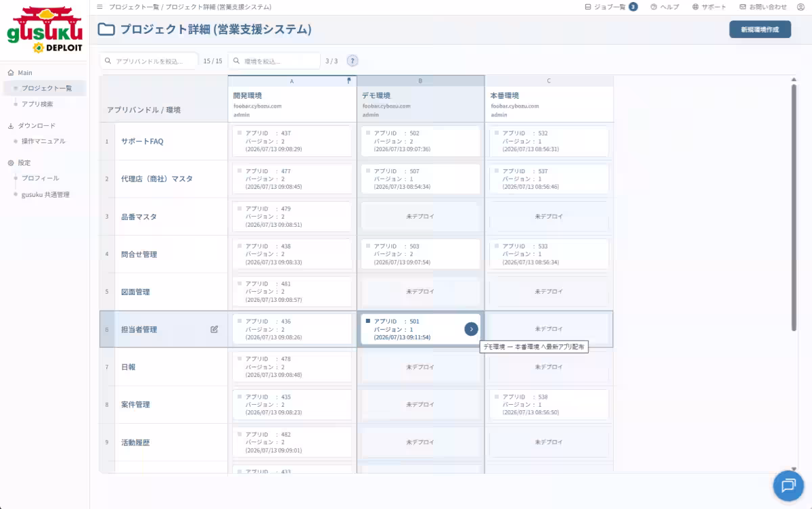Select the サポートFAQ row

point(164,141)
